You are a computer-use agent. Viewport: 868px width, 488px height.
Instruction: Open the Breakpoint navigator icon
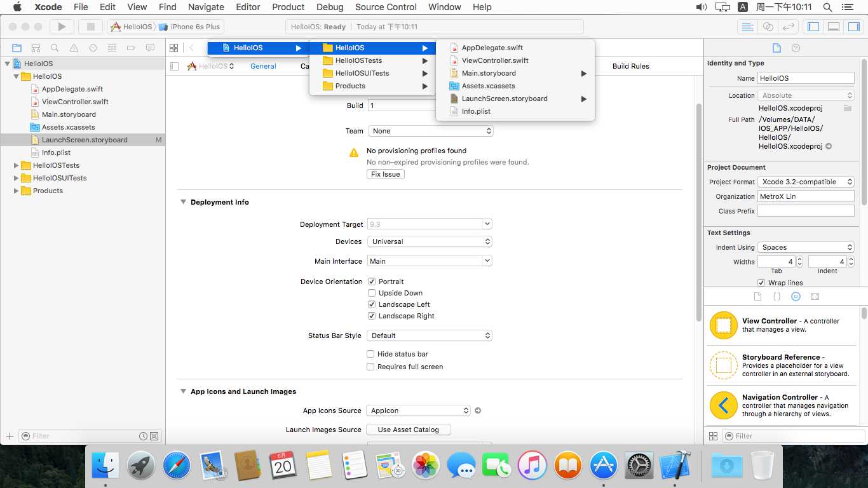click(x=131, y=48)
